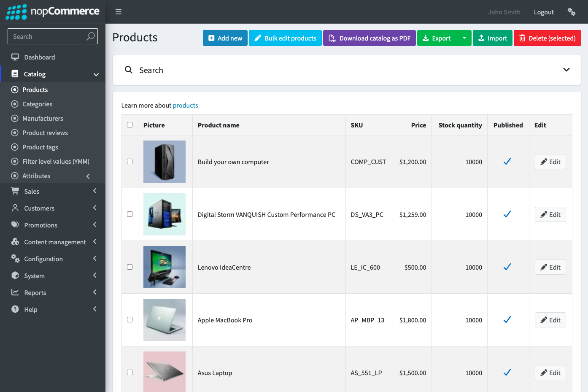Viewport: 588px width, 392px height.
Task: Click the Promotions tags icon
Action: (15, 225)
